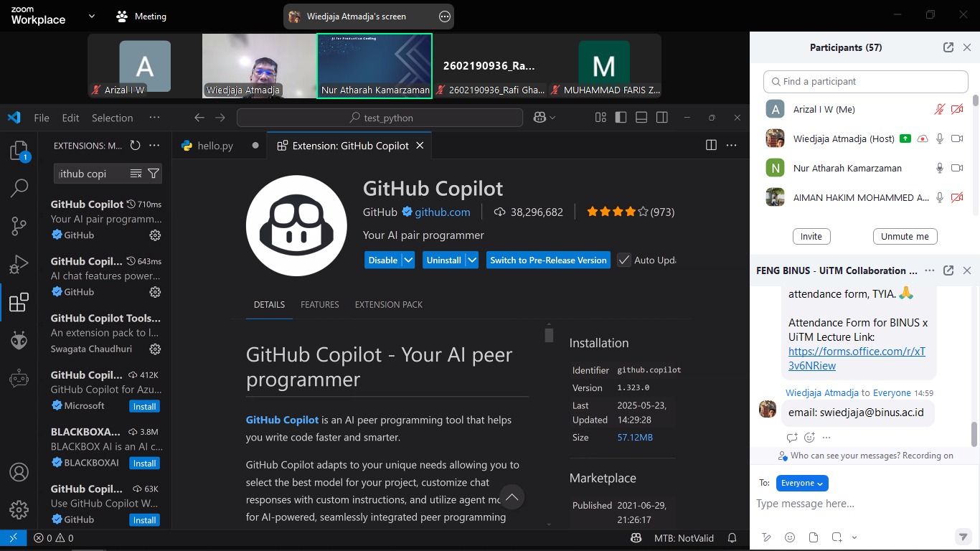980x551 pixels.
Task: Open the Manage gear in activity bar
Action: [19, 510]
